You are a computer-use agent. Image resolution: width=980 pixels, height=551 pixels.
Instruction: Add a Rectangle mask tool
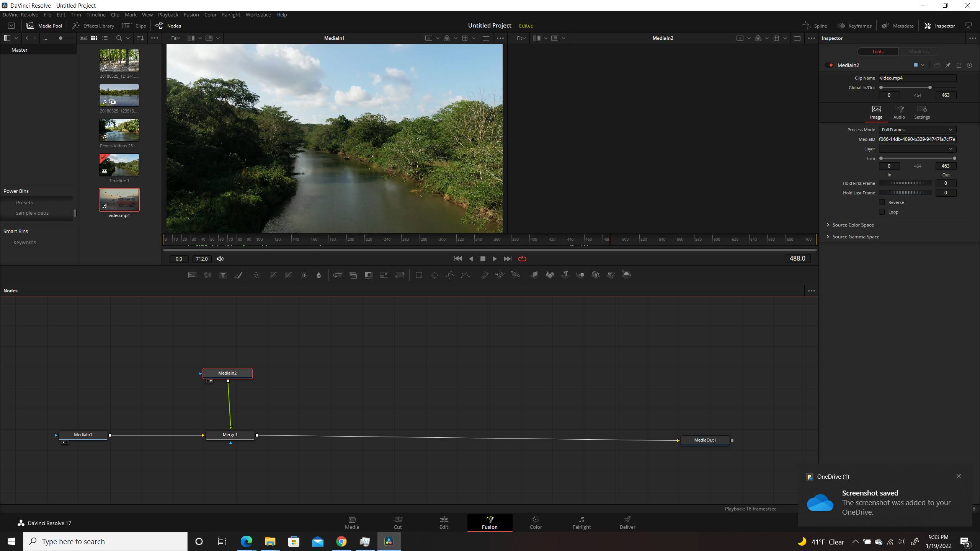[419, 275]
